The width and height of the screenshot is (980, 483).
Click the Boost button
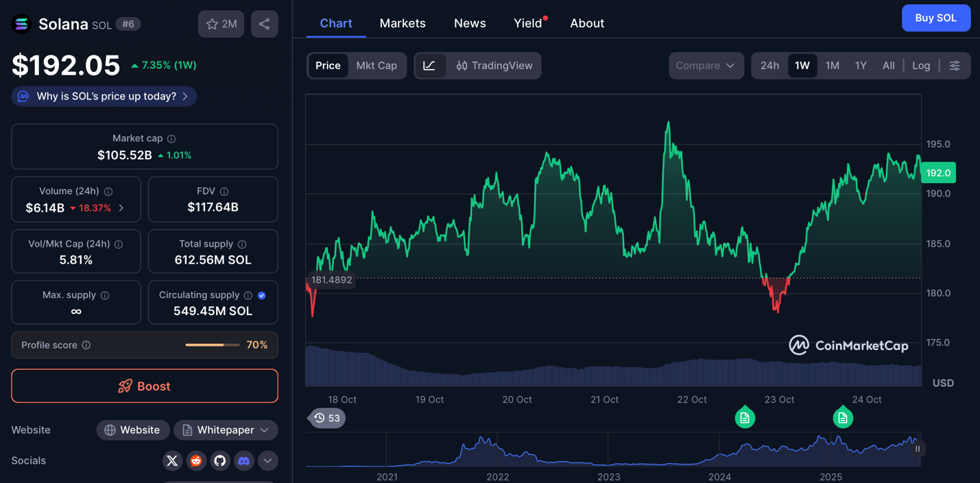(x=145, y=386)
